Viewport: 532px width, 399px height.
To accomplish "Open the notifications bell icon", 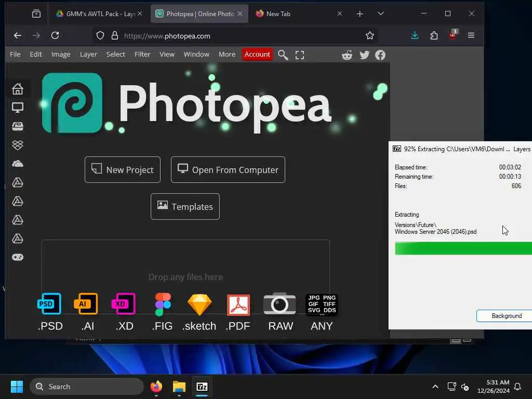I will [518, 387].
